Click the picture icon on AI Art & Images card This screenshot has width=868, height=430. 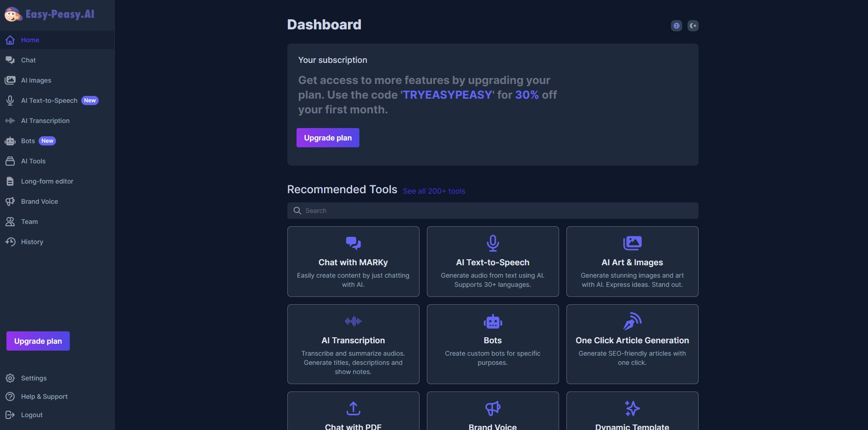pos(633,243)
